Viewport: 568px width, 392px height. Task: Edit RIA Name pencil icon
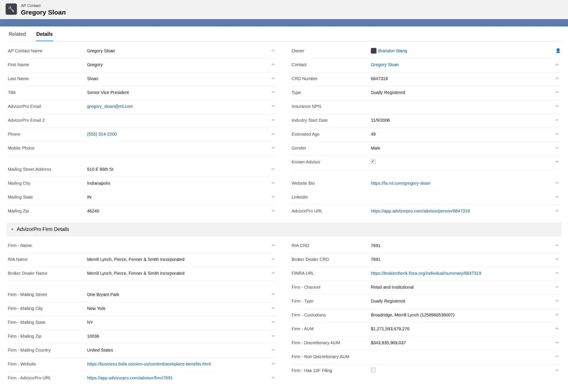(x=273, y=259)
